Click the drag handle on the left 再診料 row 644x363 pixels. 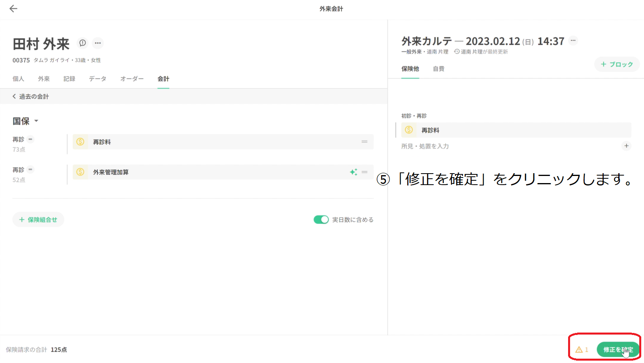tap(364, 142)
